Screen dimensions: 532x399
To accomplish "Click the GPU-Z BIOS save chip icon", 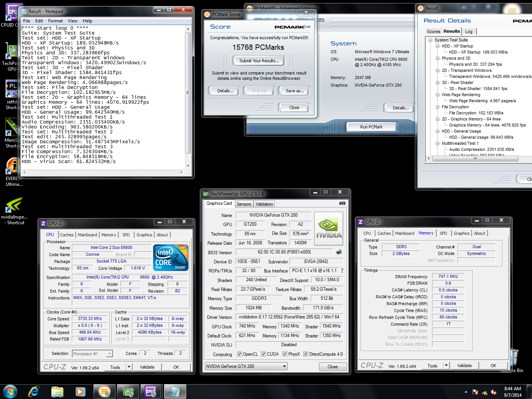I will 339,252.
